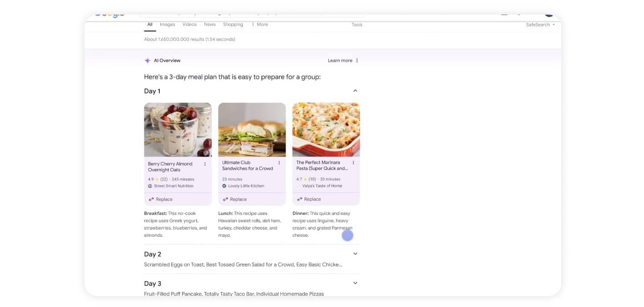Open options menu for Perfect Marinara Pasta
644x307 pixels.
click(x=353, y=163)
